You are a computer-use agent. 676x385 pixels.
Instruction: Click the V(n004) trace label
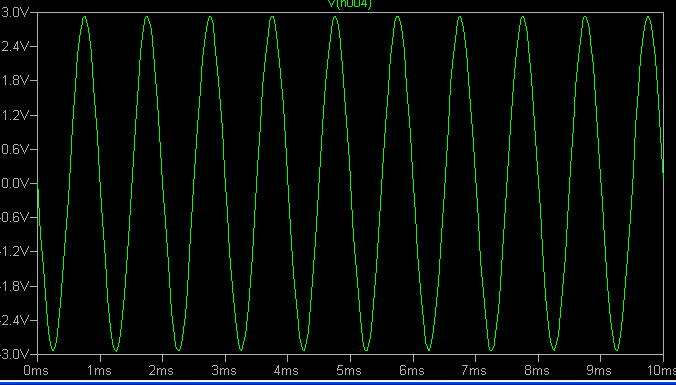350,4
